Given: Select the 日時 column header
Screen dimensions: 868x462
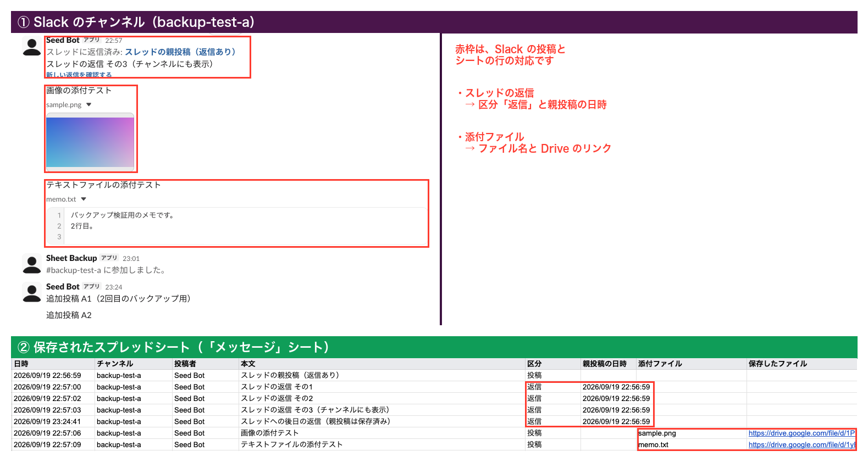Looking at the screenshot, I should tap(53, 364).
